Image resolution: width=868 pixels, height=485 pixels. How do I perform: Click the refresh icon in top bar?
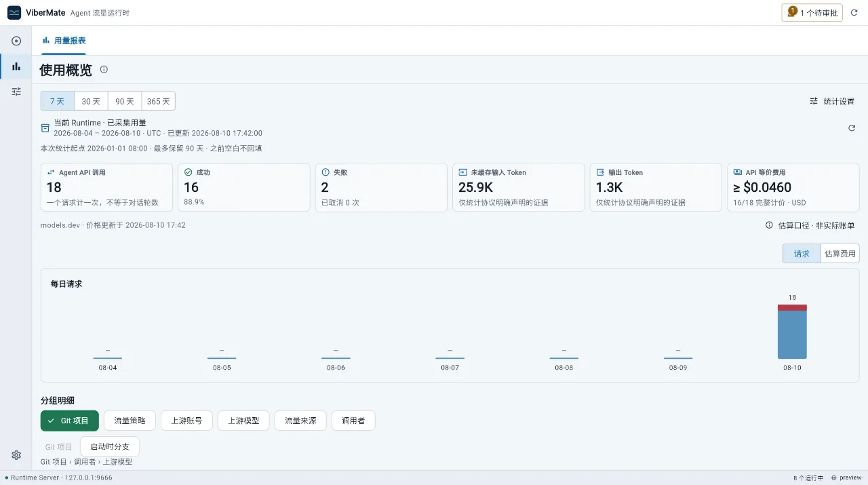click(854, 12)
